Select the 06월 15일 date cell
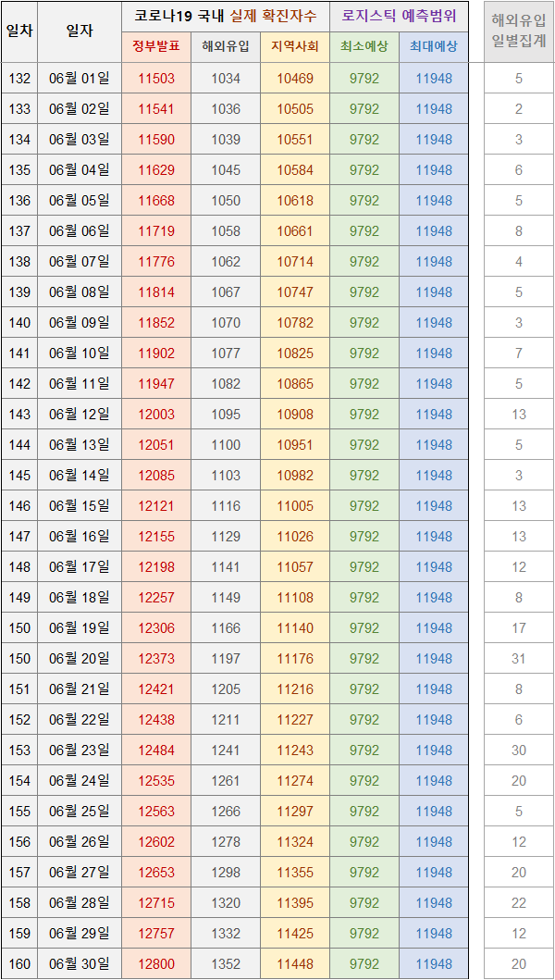555x980 pixels. pyautogui.click(x=80, y=506)
